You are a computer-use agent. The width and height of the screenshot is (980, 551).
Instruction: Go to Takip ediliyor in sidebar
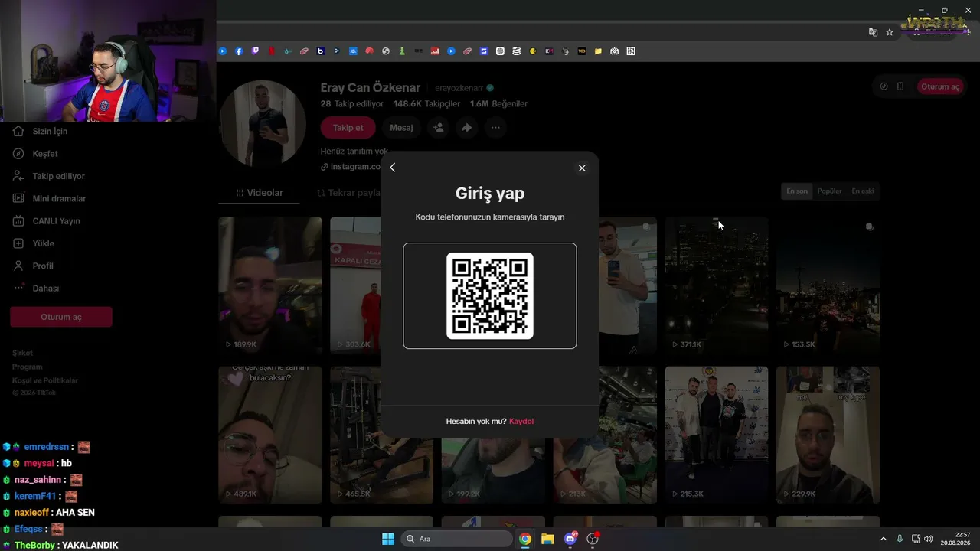coord(58,176)
